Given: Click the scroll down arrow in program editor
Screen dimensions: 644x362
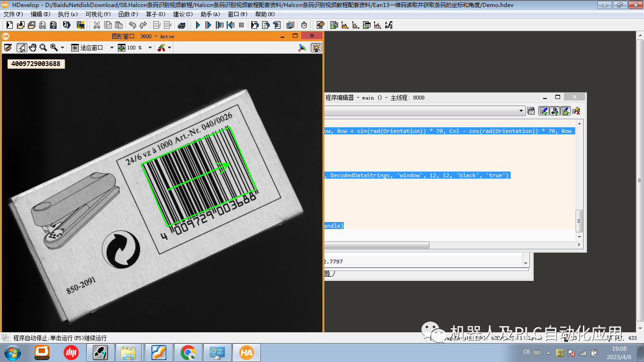Looking at the screenshot, I should coord(579,236).
